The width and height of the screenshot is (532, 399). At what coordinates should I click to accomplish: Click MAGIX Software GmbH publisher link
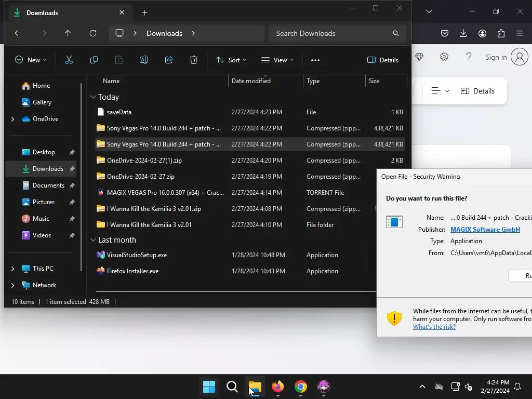485,229
